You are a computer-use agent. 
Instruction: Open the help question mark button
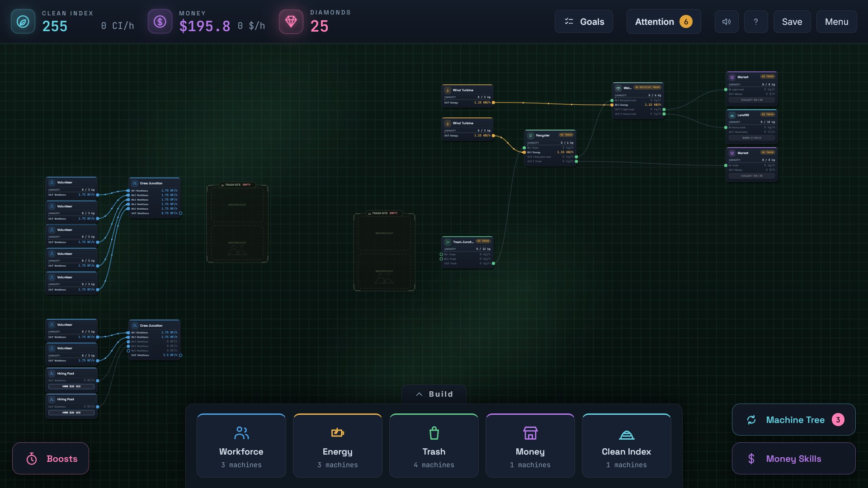tap(756, 22)
